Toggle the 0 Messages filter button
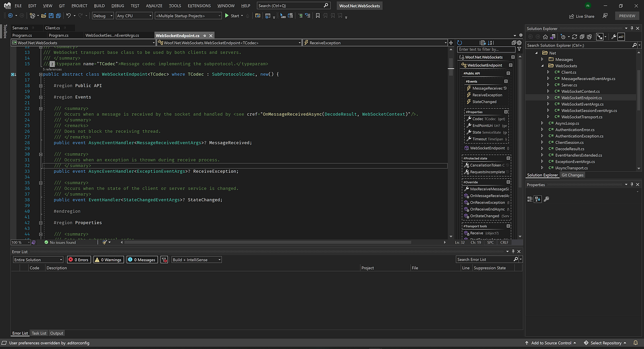The image size is (644, 349). tap(142, 260)
